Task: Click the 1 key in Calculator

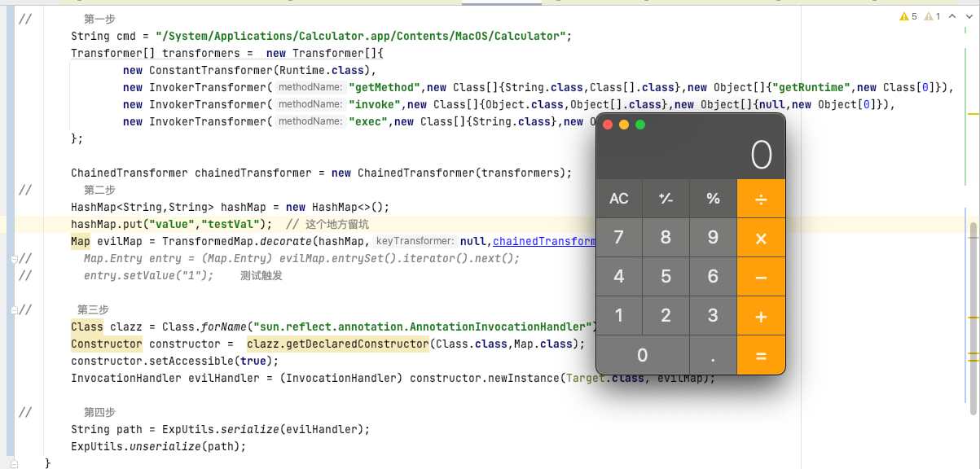Action: (x=619, y=316)
